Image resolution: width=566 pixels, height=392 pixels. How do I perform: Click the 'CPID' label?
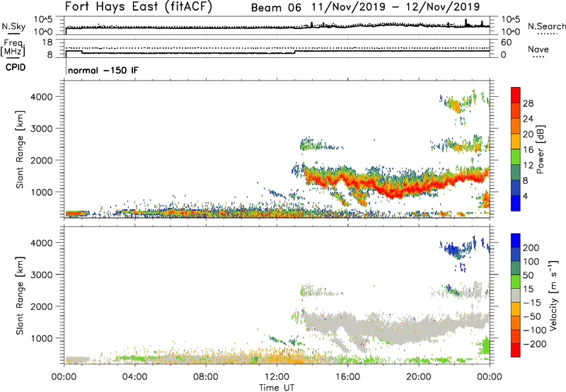click(x=16, y=67)
